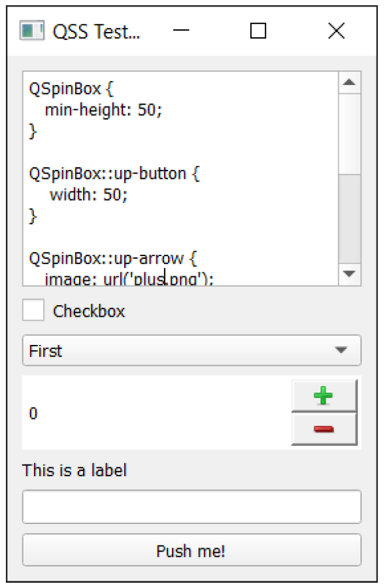Open the First combo box
Image resolution: width=387 pixels, height=588 pixels.
pyautogui.click(x=192, y=350)
